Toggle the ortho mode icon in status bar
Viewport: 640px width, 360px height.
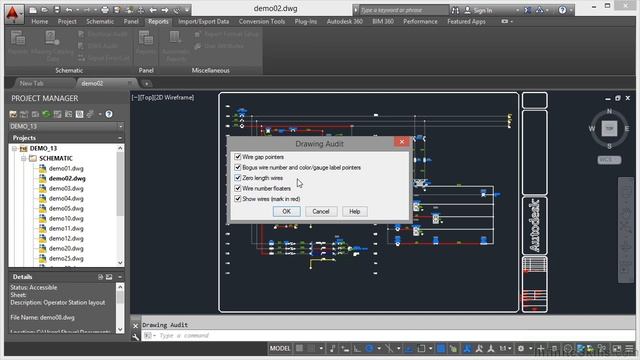(x=357, y=349)
